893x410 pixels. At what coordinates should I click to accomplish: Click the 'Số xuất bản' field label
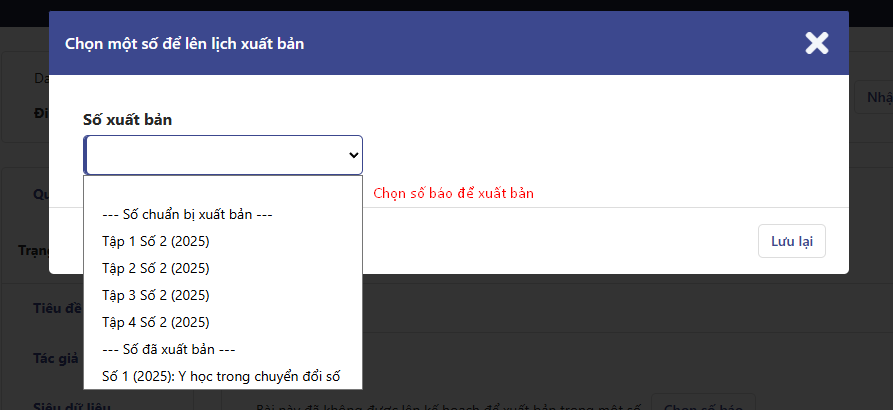(x=128, y=120)
